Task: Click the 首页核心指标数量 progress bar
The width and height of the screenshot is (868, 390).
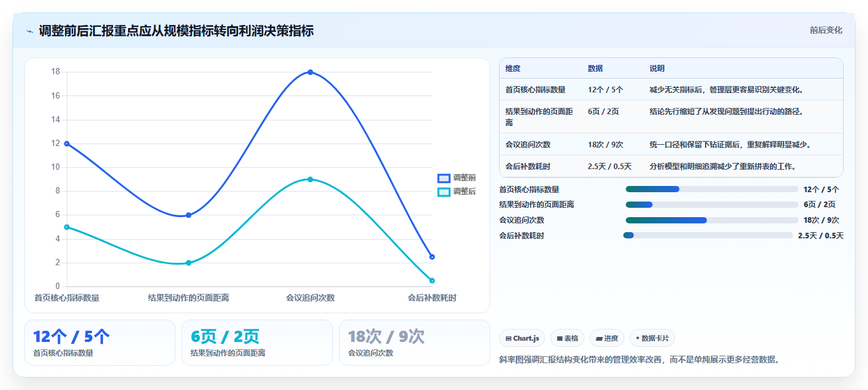Action: (712, 189)
